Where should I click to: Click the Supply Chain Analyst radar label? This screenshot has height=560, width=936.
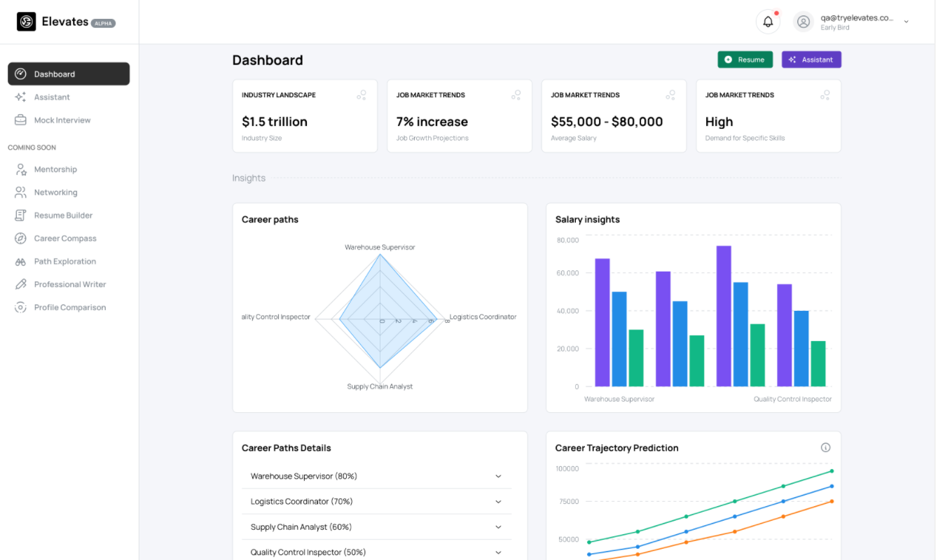click(380, 386)
